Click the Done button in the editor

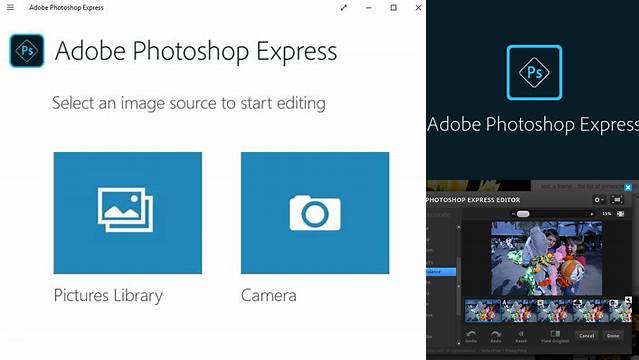[613, 336]
